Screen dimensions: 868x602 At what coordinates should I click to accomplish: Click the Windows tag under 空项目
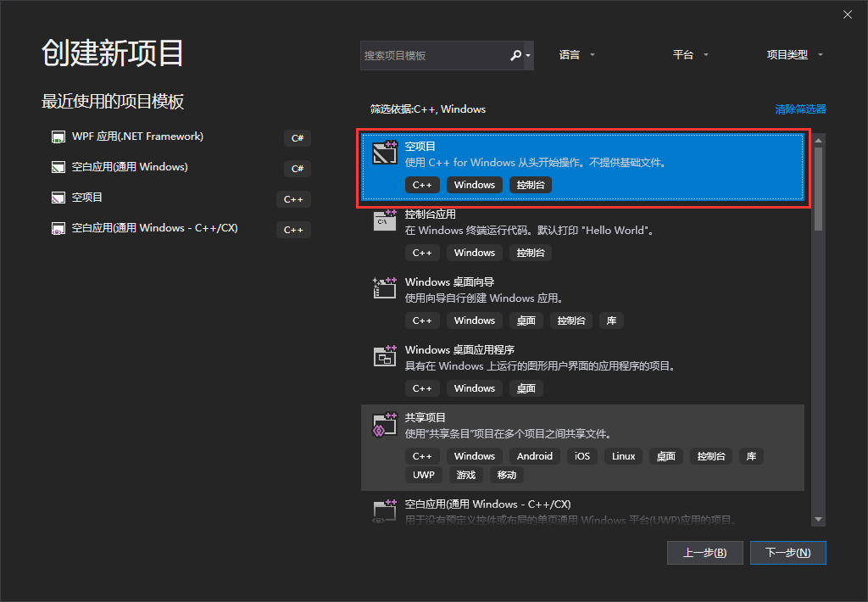[475, 185]
